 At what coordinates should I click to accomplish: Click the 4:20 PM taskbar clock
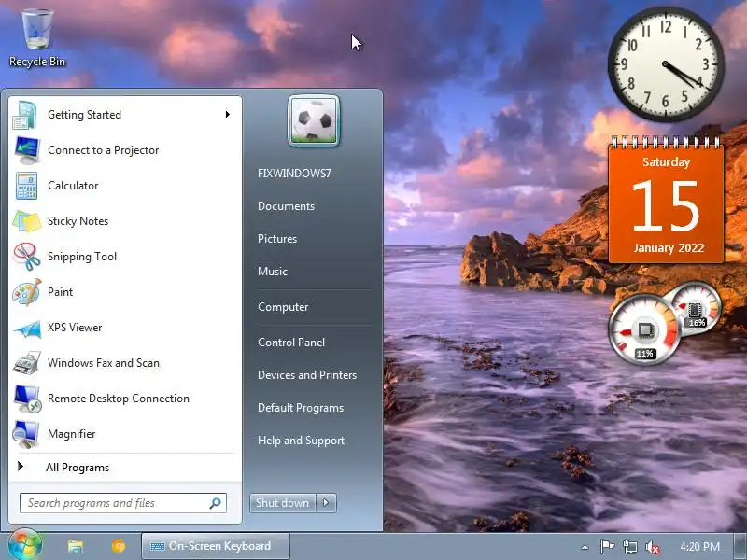pos(699,547)
